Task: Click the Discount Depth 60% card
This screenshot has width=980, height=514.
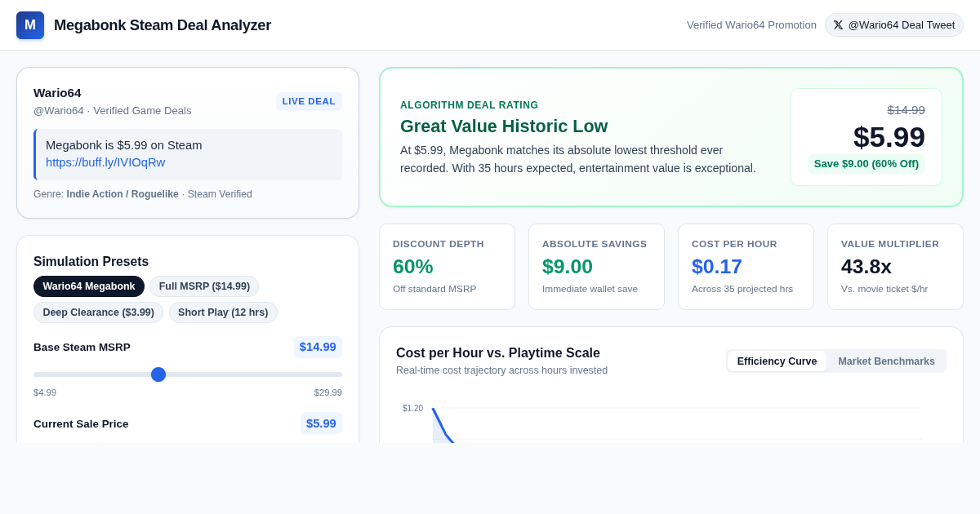Action: (x=447, y=267)
